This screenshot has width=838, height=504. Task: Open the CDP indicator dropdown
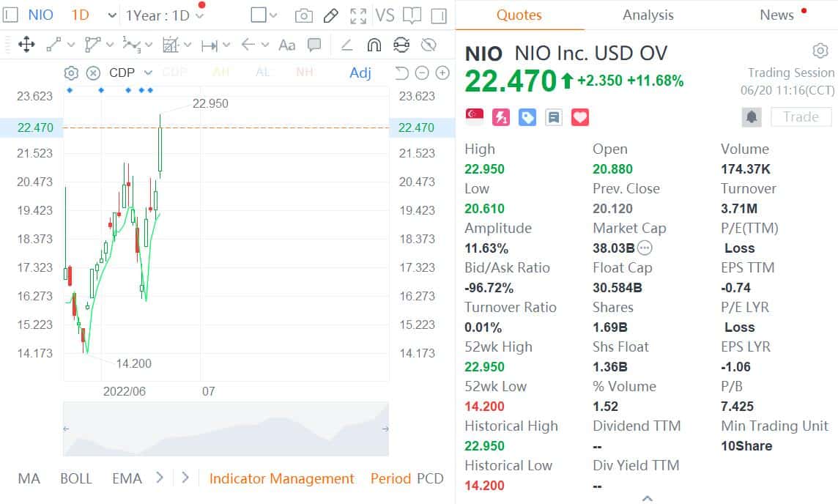(x=147, y=73)
